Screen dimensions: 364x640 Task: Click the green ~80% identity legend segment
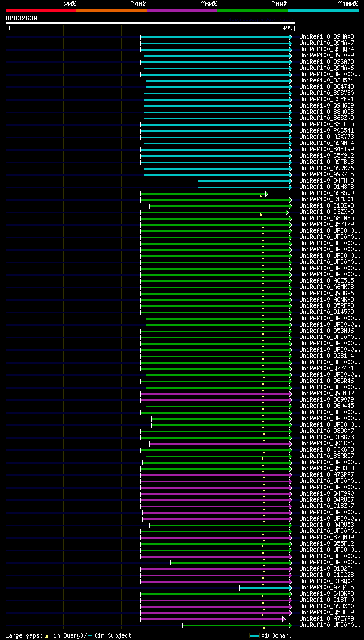[253, 10]
